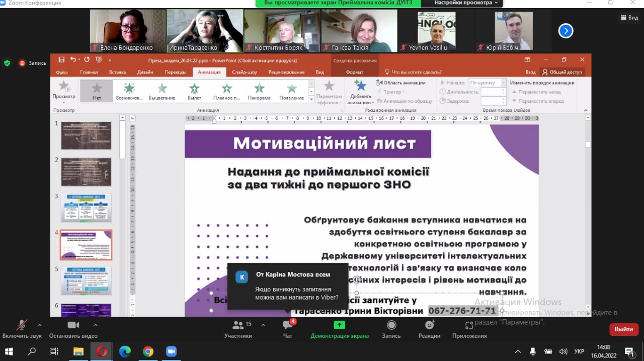Click the chat notification from 'Каріна Мостова'
The image size is (644, 361).
pyautogui.click(x=288, y=286)
